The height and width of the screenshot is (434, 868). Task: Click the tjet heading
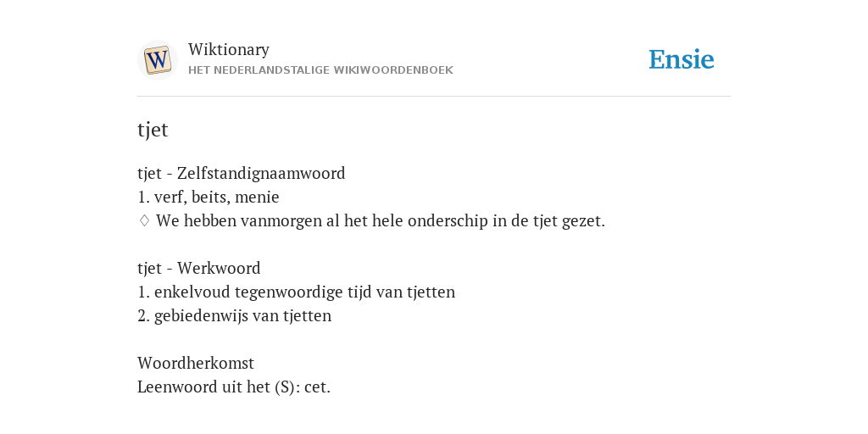[153, 130]
